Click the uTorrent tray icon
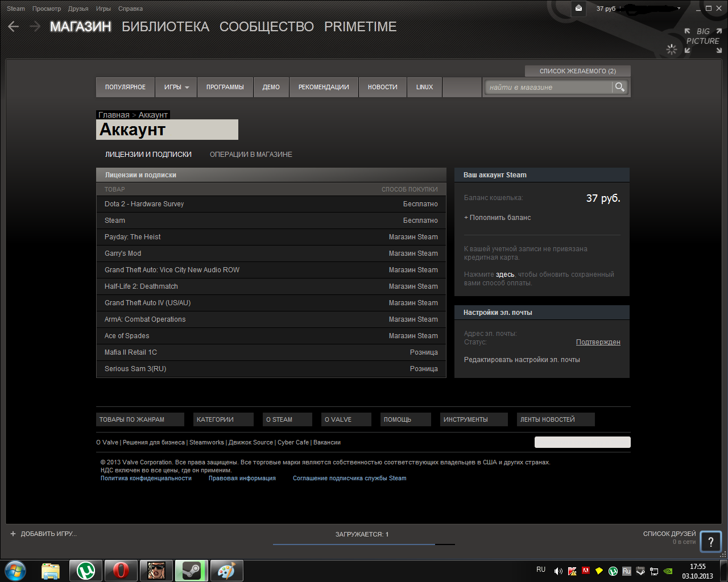The image size is (728, 582). [613, 571]
